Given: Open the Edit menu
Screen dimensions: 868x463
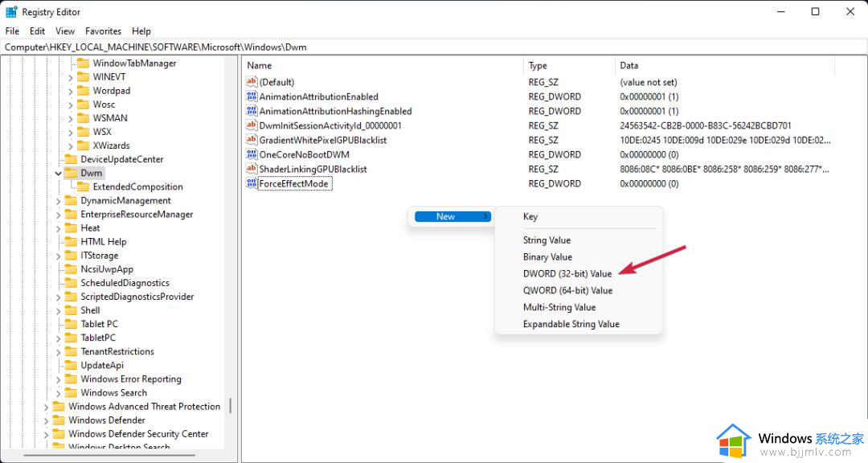Looking at the screenshot, I should click(x=37, y=31).
